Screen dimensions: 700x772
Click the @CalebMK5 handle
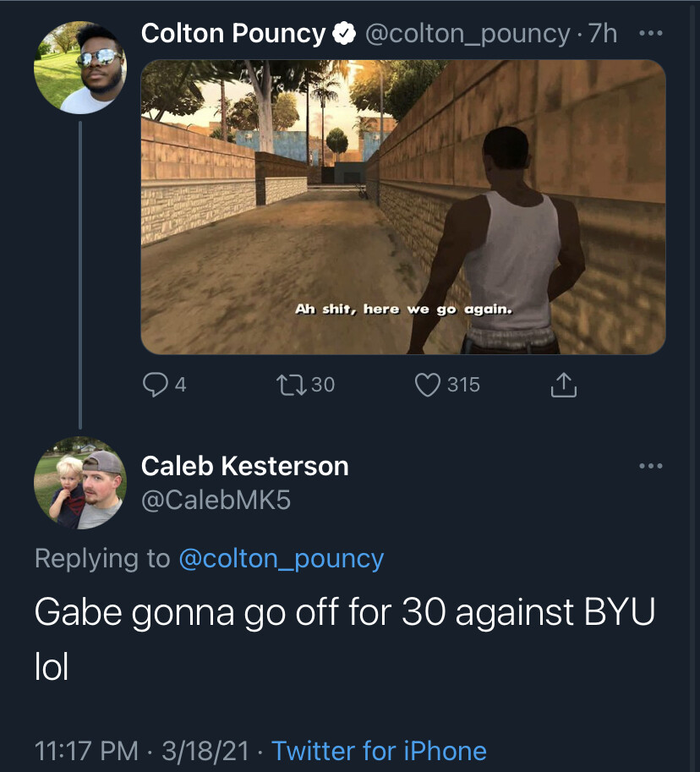point(216,500)
